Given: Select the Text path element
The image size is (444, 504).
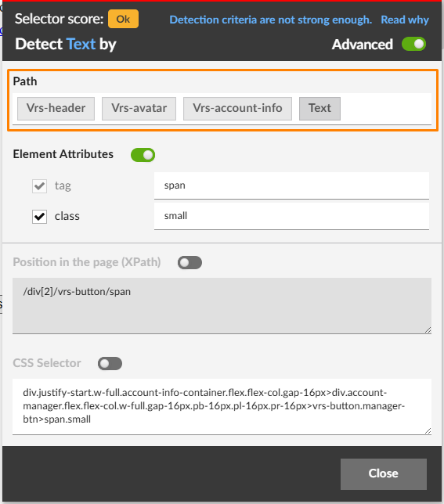Looking at the screenshot, I should click(319, 109).
